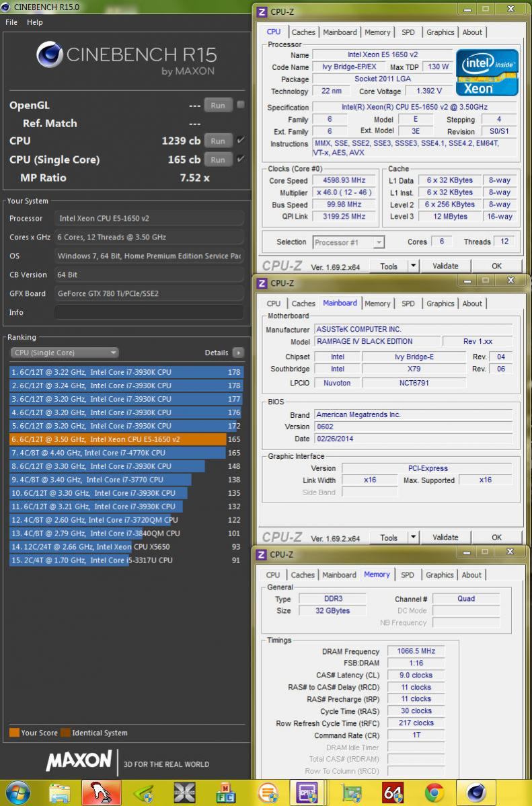Click the Z icon of CPU-Z window showing Memory tab
This screenshot has width=532, height=806.
[261, 554]
